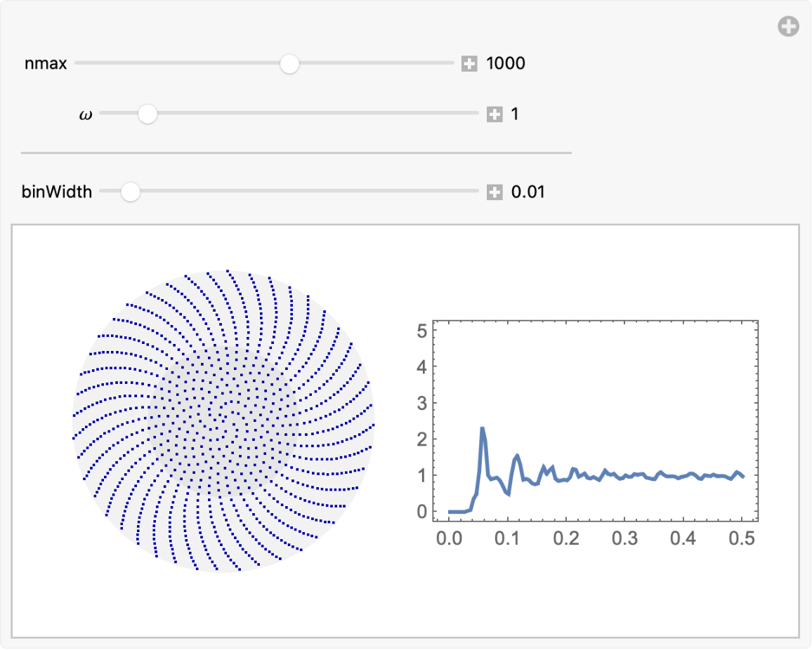Click the binWidth slider track's far right end
812x650 pixels.
477,191
